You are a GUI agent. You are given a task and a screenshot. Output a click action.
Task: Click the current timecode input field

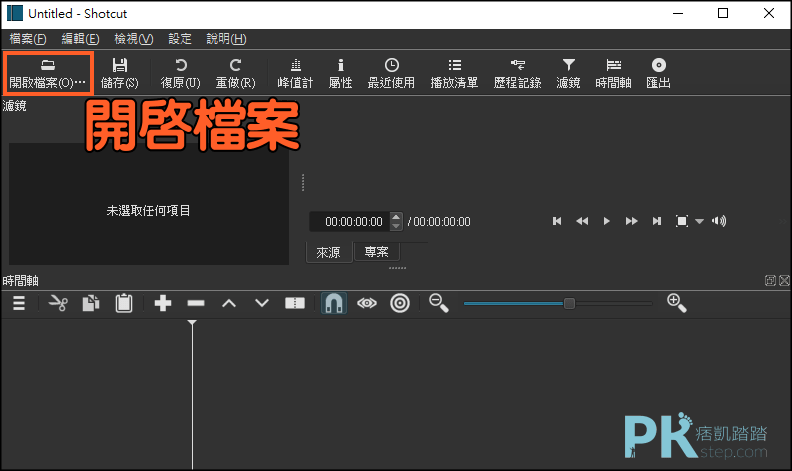(350, 221)
